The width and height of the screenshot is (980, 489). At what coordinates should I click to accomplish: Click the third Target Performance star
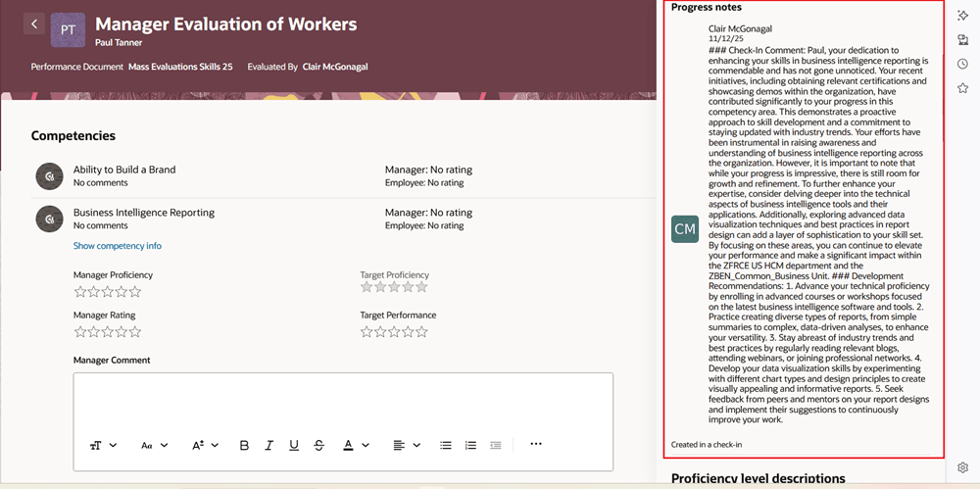point(394,331)
